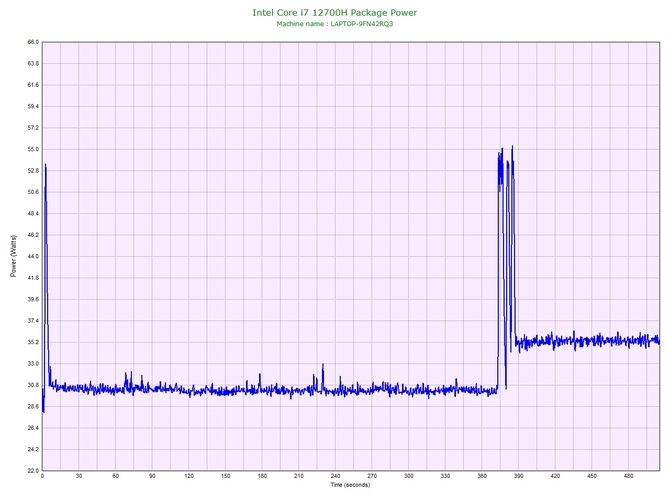Select the 30.8 tick on the power axis
The height and width of the screenshot is (502, 670).
point(33,385)
